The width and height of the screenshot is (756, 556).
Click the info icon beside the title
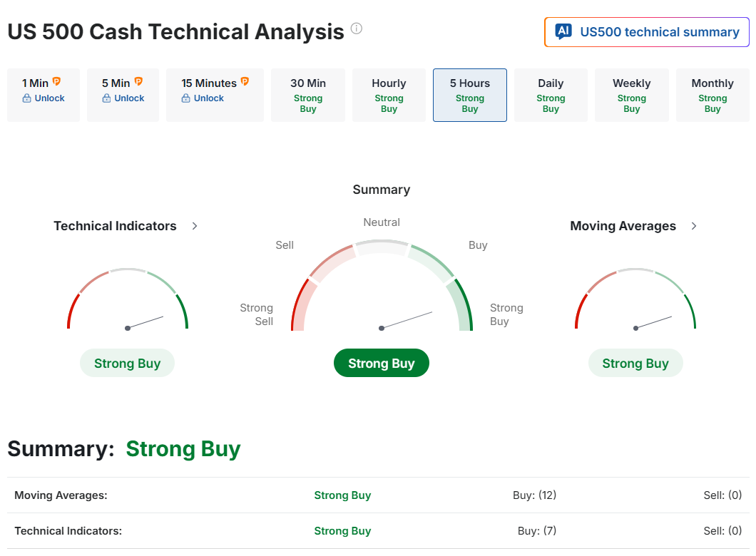tap(357, 29)
